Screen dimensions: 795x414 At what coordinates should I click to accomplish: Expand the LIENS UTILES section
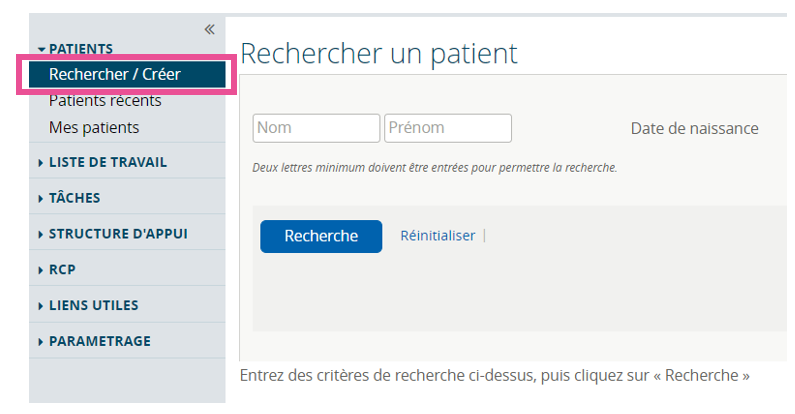coord(41,305)
